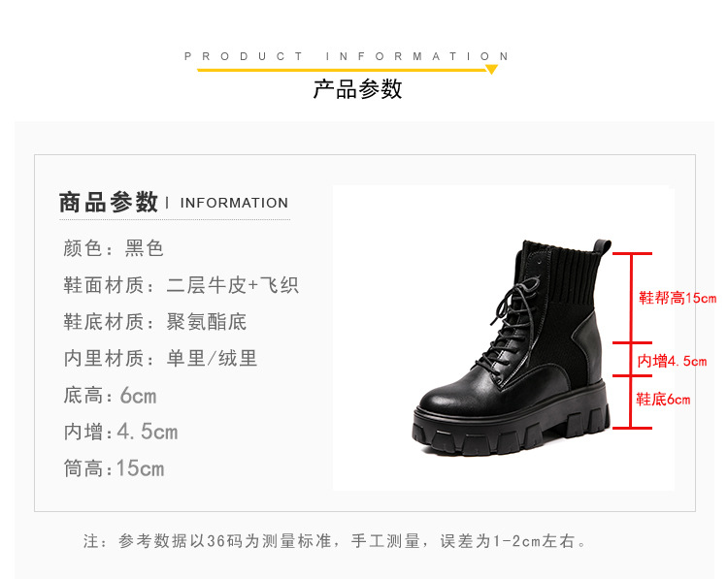Click the black boot product image
The height and width of the screenshot is (579, 728).
[x=512, y=347]
